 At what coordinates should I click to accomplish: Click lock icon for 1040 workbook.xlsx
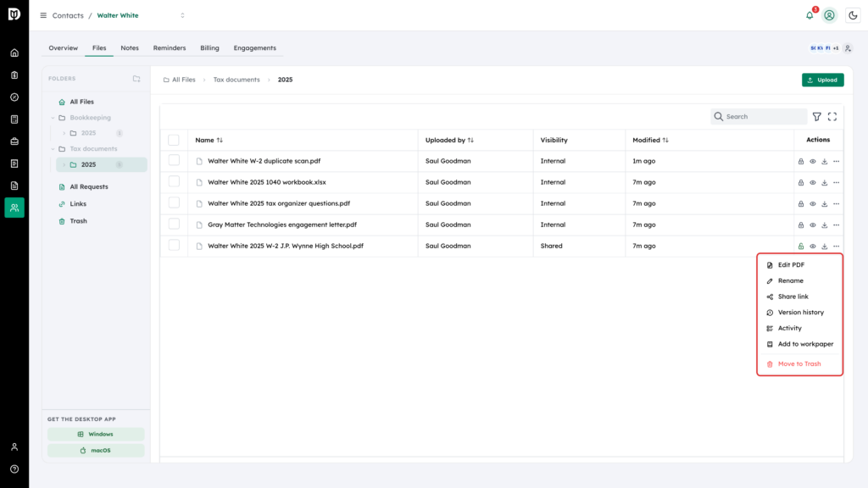801,183
